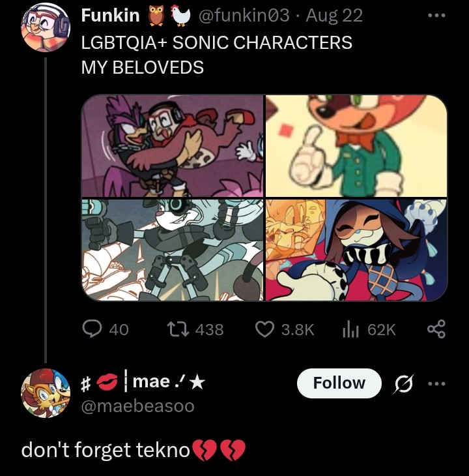Follow the maebeasoo account

[x=339, y=383]
